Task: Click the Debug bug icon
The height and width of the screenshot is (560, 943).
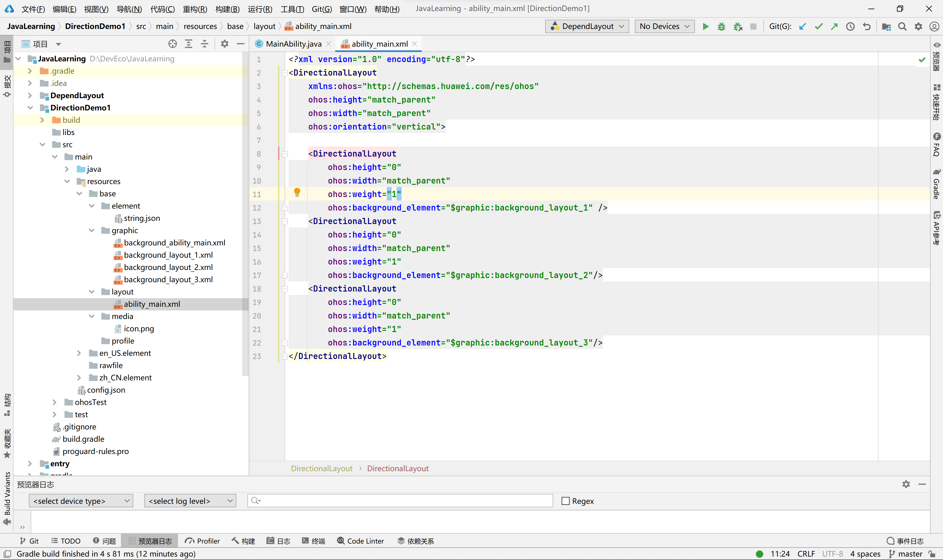Action: click(721, 27)
